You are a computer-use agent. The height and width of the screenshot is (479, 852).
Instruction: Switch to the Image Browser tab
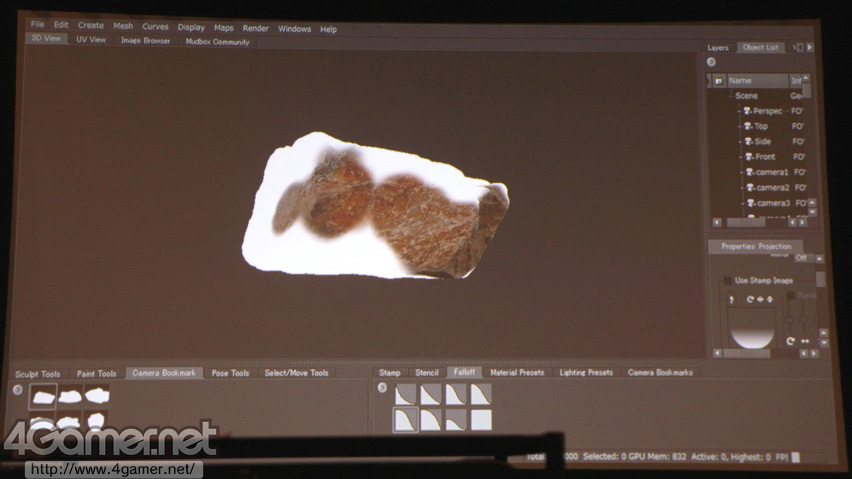pyautogui.click(x=145, y=41)
